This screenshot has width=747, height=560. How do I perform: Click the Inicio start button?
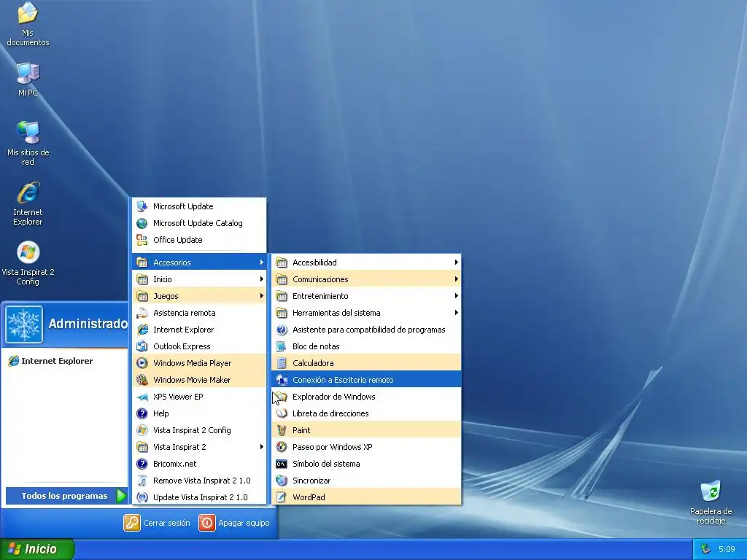coord(37,549)
